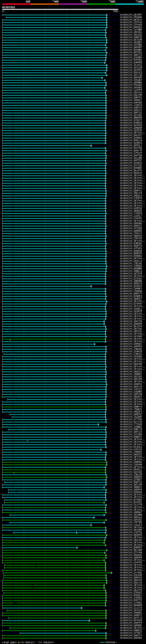The width and height of the screenshot is (146, 644).
Task: Click the yellow gap marker on the B9WDI1 row
Action: (x=27, y=440)
